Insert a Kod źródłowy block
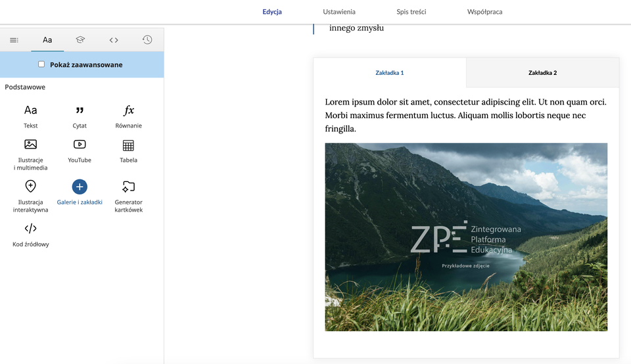 (31, 234)
